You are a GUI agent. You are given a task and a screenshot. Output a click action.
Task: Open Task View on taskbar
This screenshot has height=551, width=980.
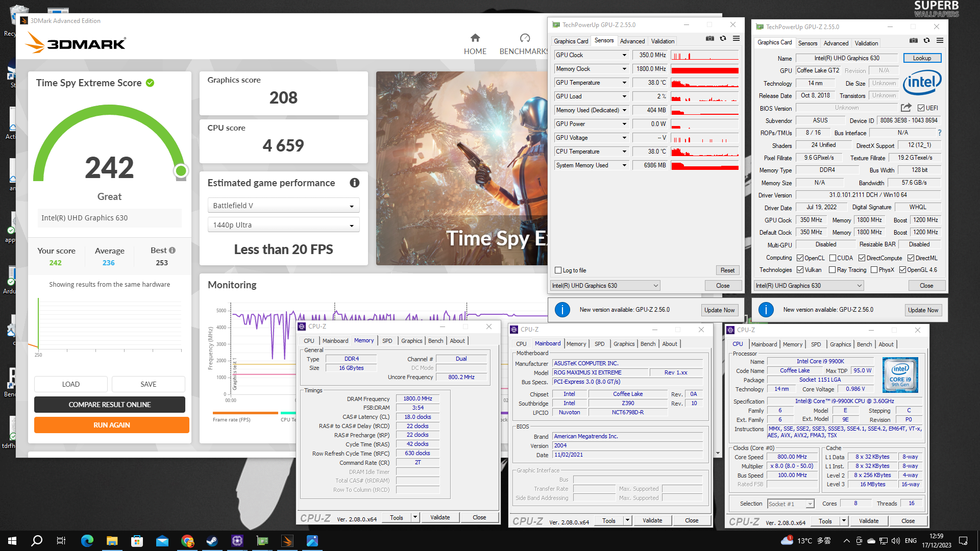(x=61, y=541)
